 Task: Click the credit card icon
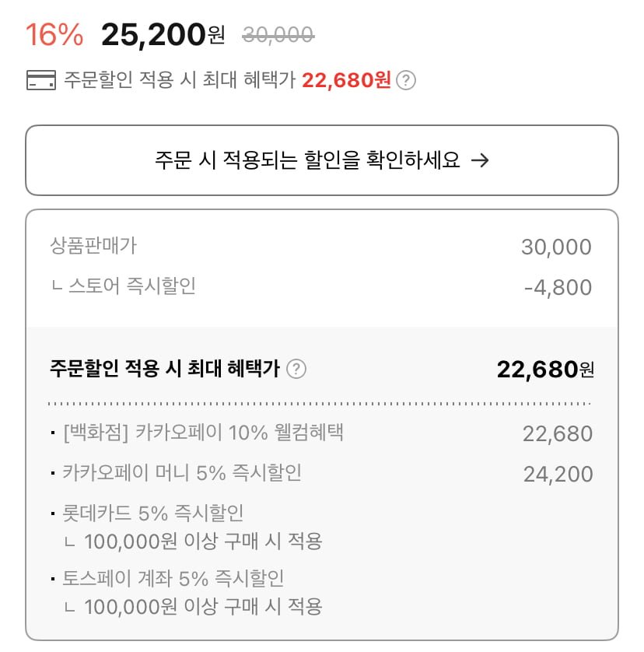41,80
